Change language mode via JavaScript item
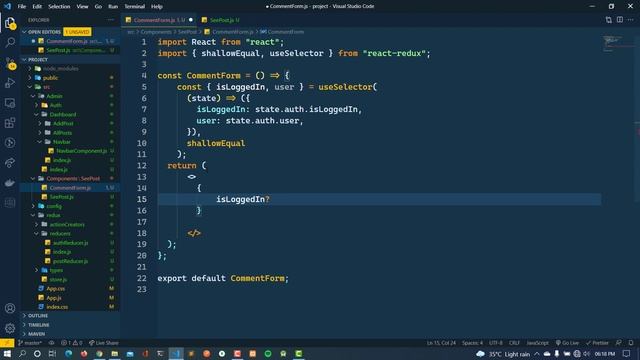The width and height of the screenshot is (640, 360). [537, 343]
